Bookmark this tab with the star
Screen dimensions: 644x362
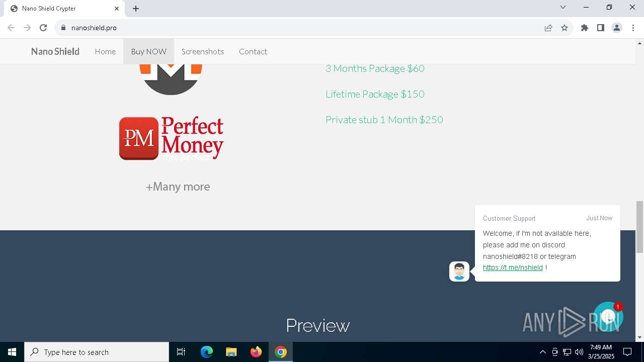565,28
